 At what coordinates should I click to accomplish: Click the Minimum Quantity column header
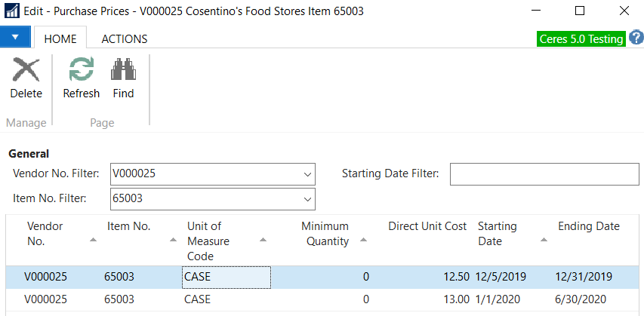[x=325, y=233]
